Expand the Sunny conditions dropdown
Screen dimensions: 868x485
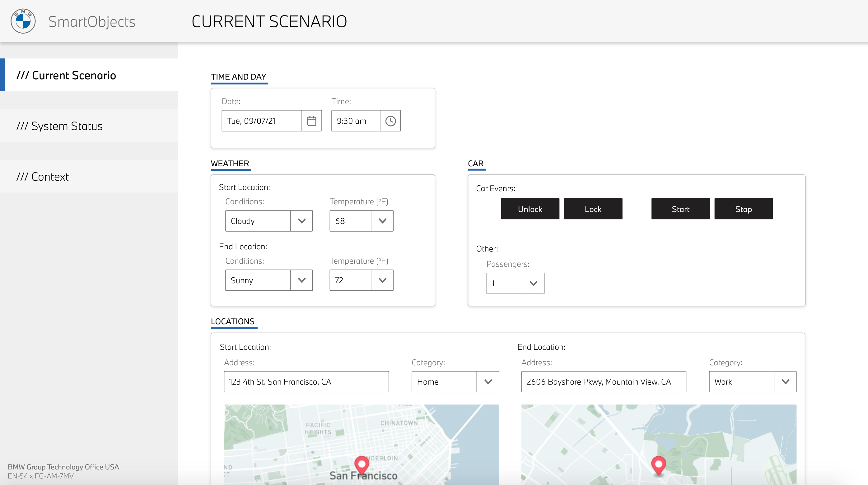pyautogui.click(x=301, y=280)
